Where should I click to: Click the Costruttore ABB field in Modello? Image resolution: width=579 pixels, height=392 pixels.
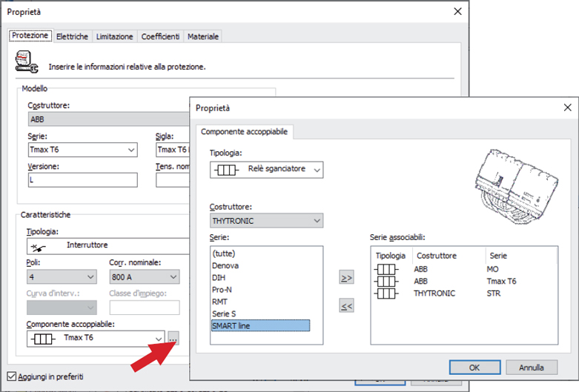(x=108, y=119)
